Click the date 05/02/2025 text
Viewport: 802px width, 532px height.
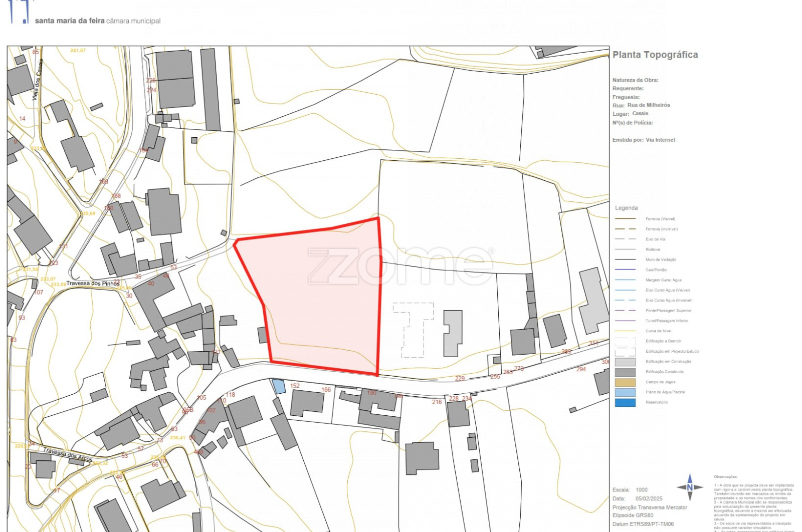[x=649, y=498]
